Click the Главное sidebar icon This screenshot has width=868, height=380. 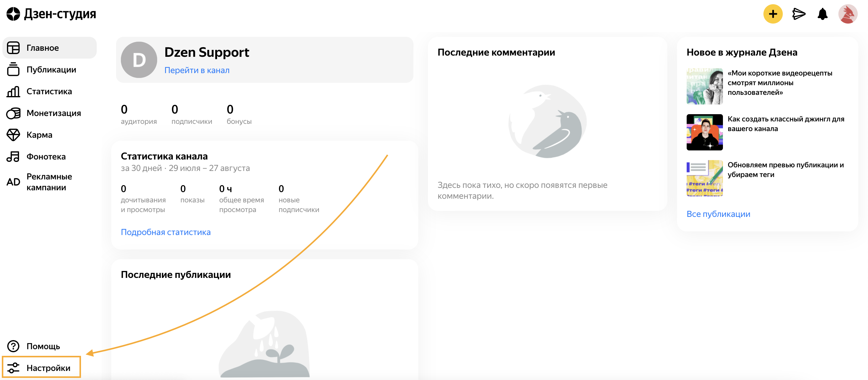tap(14, 48)
